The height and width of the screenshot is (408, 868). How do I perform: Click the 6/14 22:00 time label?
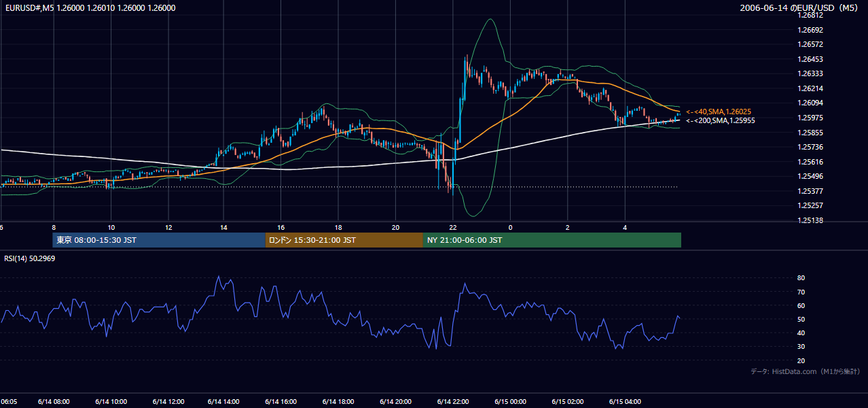point(453,401)
